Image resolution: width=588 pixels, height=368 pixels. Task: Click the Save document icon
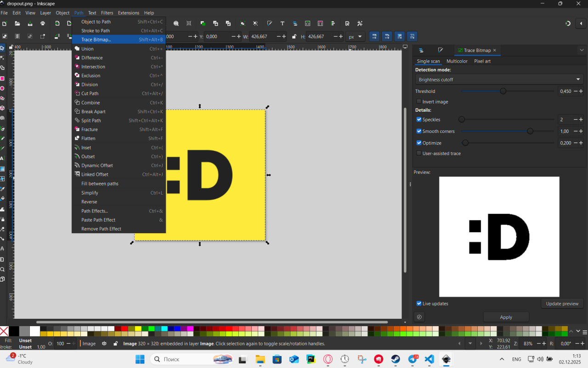coord(30,23)
